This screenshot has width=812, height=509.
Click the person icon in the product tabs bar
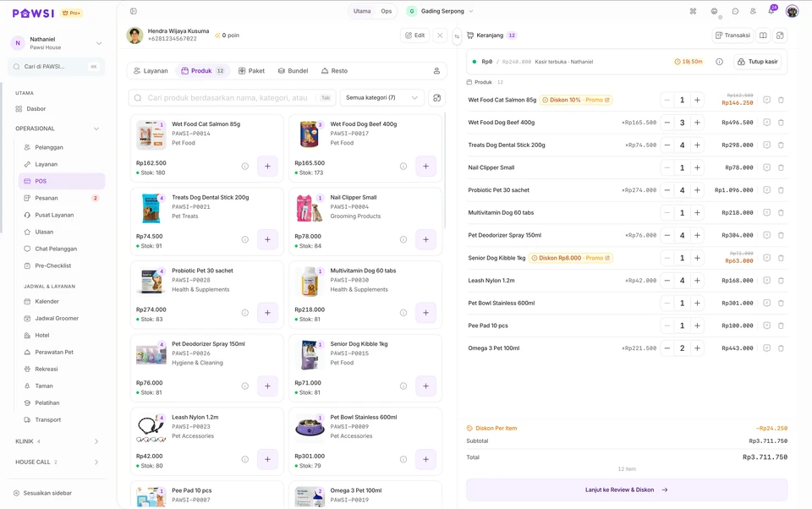click(436, 71)
